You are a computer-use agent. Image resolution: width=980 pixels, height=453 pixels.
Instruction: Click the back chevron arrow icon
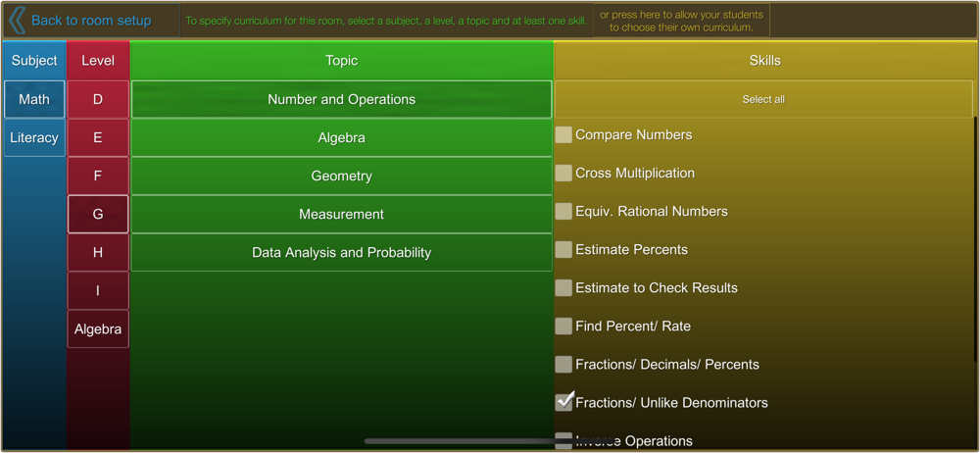point(16,21)
